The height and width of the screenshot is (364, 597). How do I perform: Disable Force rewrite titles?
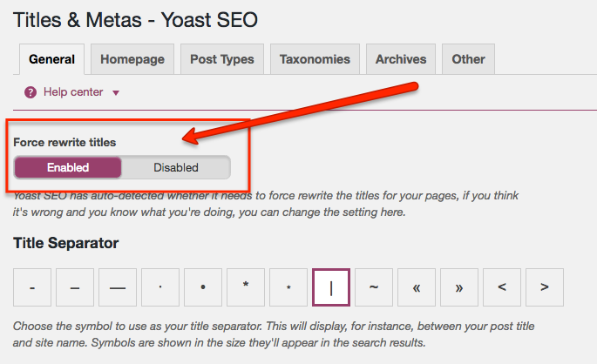coord(176,167)
